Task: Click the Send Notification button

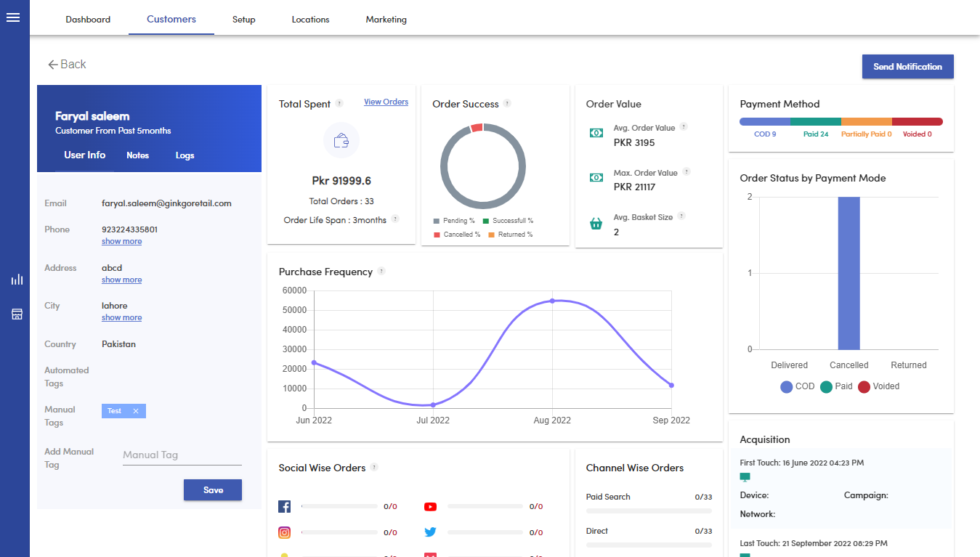Action: tap(907, 66)
